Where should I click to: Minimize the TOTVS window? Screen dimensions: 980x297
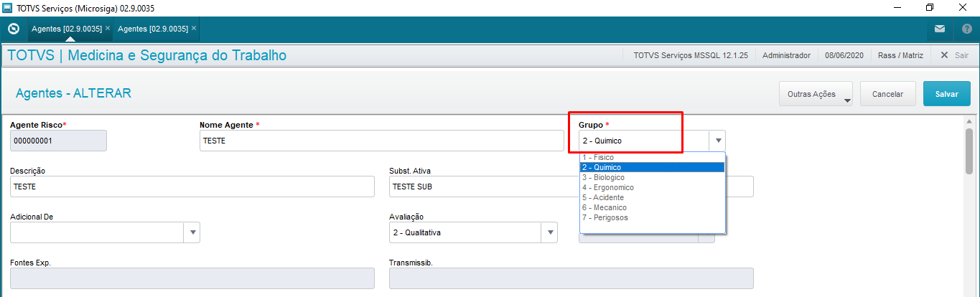(x=897, y=8)
